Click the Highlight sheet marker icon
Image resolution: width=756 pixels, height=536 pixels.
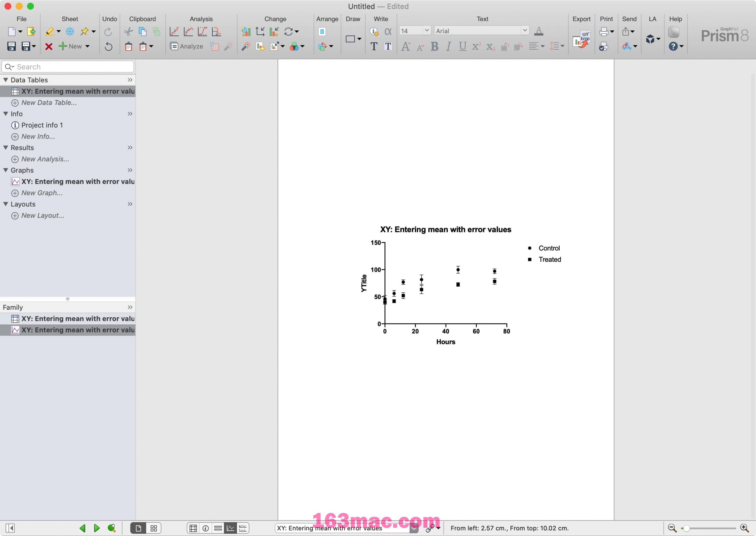click(50, 32)
